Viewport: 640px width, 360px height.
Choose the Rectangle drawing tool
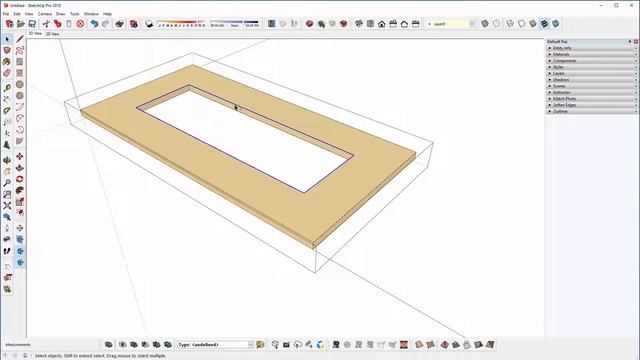click(x=20, y=62)
